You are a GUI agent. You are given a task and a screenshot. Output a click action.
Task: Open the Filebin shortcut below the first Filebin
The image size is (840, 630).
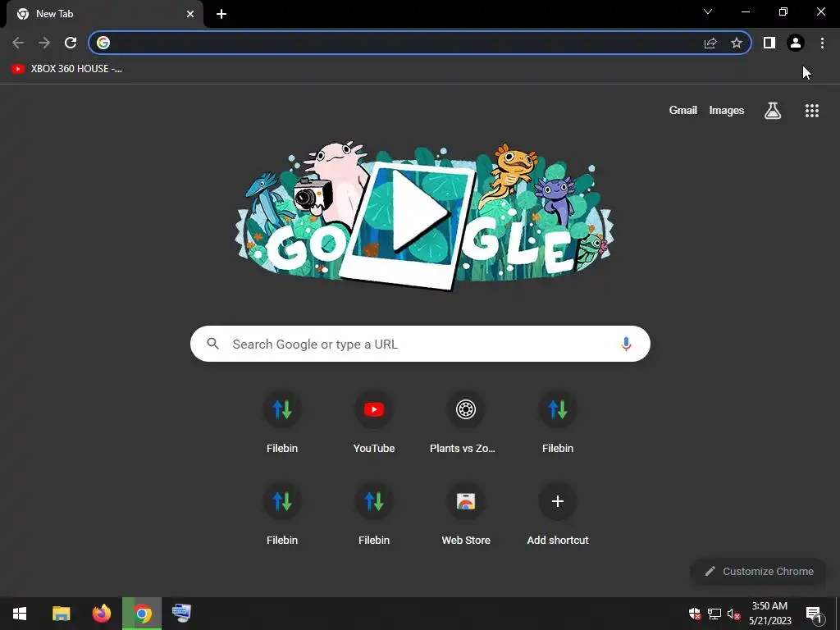282,514
